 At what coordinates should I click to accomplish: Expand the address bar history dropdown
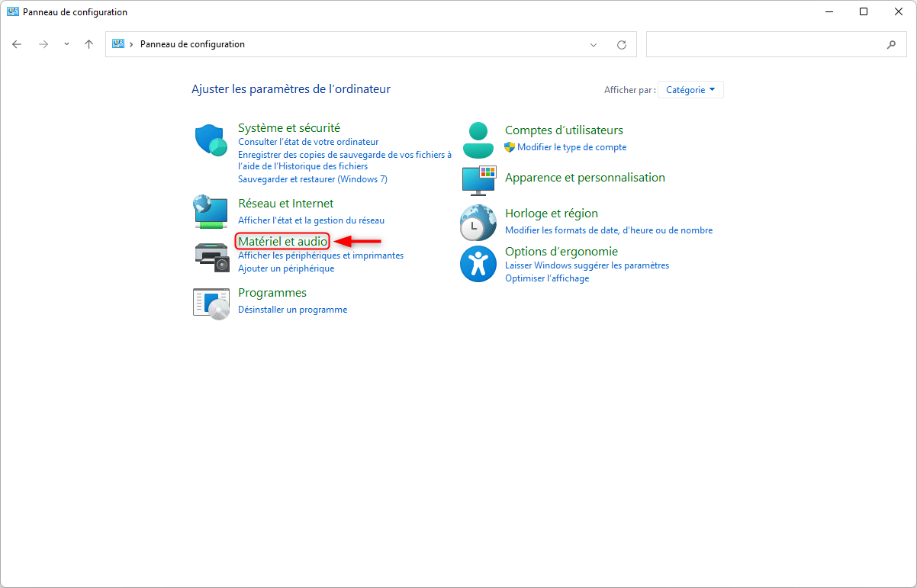pos(594,45)
